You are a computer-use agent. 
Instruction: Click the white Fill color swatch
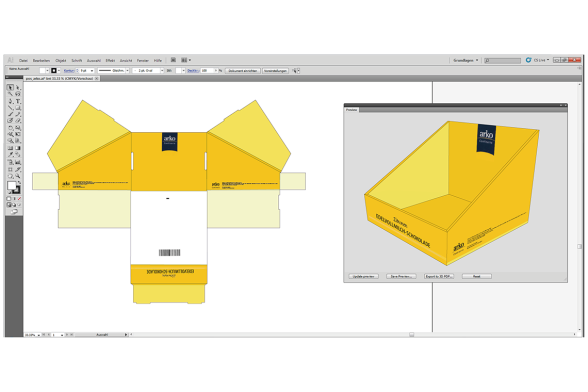click(12, 185)
